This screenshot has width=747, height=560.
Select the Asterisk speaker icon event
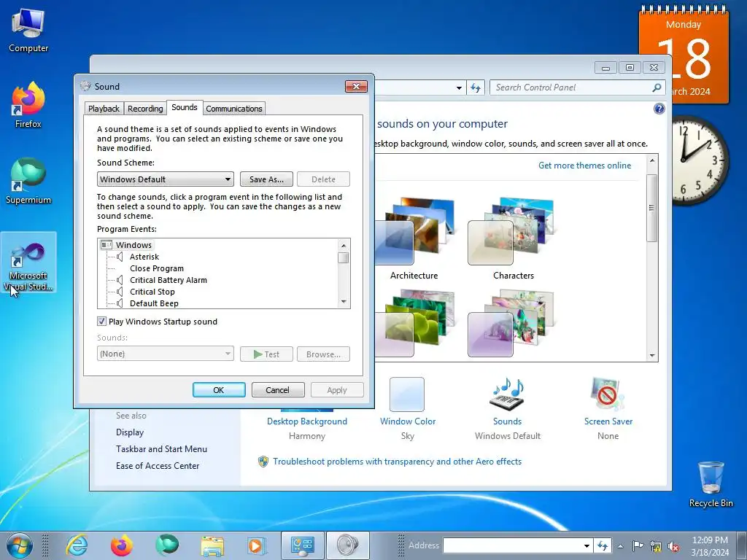(120, 257)
